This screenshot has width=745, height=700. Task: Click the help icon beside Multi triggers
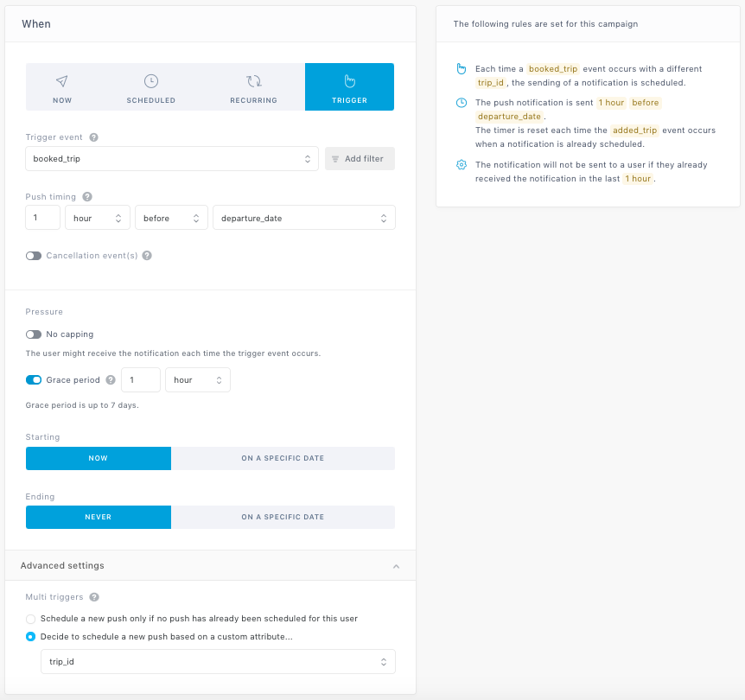[94, 597]
